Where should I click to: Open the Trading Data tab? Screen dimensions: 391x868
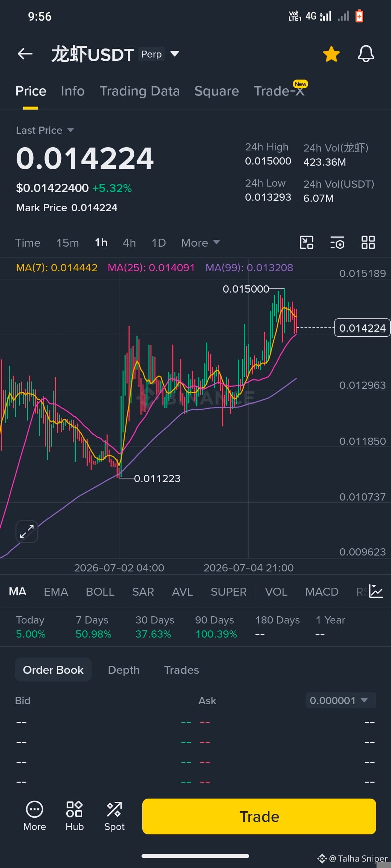click(x=140, y=91)
